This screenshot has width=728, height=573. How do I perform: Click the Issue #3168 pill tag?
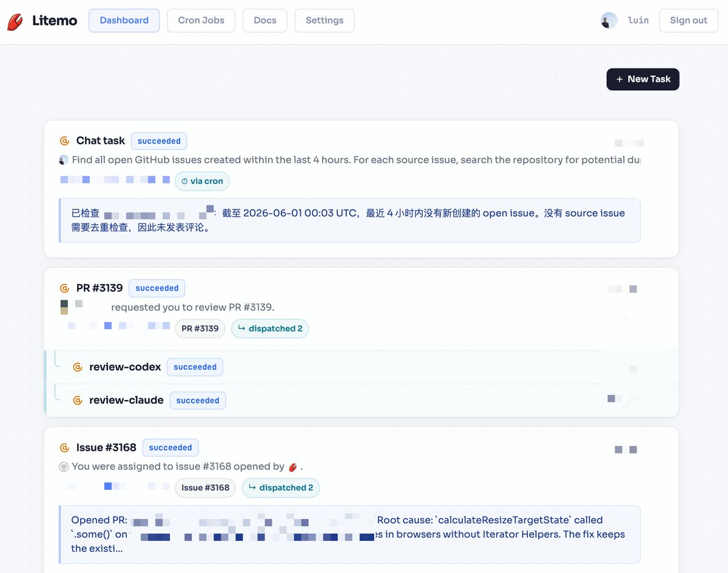point(206,488)
